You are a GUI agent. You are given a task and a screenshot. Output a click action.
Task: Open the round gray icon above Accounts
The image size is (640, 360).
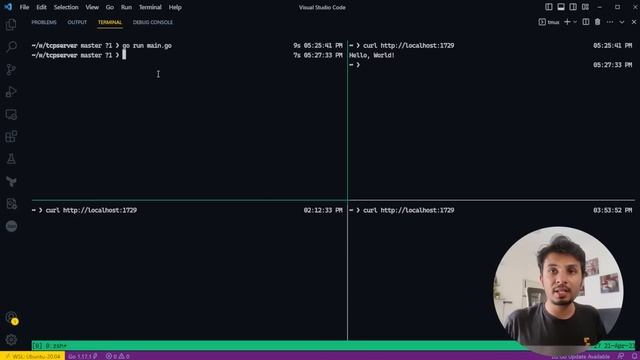pos(11,226)
